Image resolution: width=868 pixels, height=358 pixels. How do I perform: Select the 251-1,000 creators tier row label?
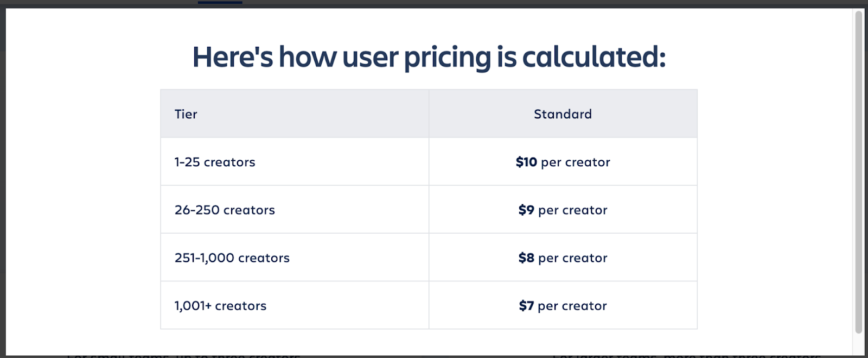coord(232,257)
